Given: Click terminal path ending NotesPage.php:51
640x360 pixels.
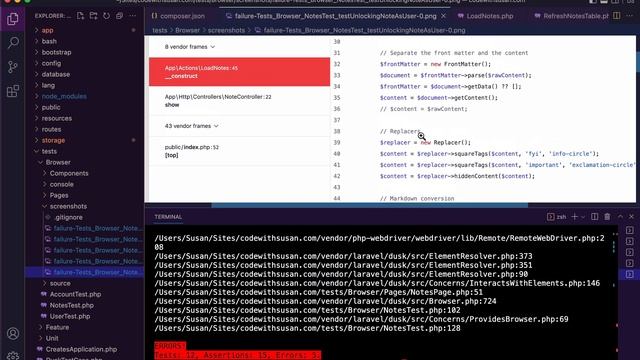Looking at the screenshot, I should [318, 293].
